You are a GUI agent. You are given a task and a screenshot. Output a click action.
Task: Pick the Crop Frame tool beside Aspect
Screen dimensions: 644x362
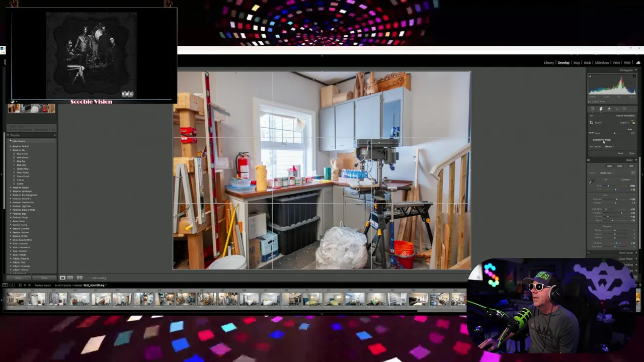591,122
